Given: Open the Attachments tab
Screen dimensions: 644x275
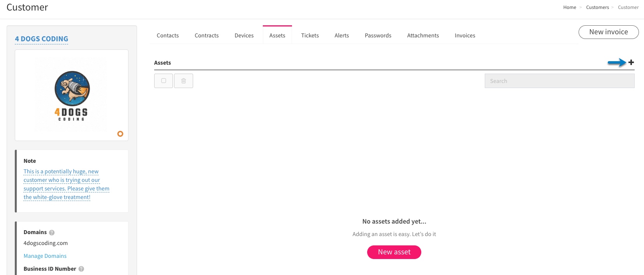Looking at the screenshot, I should [423, 35].
